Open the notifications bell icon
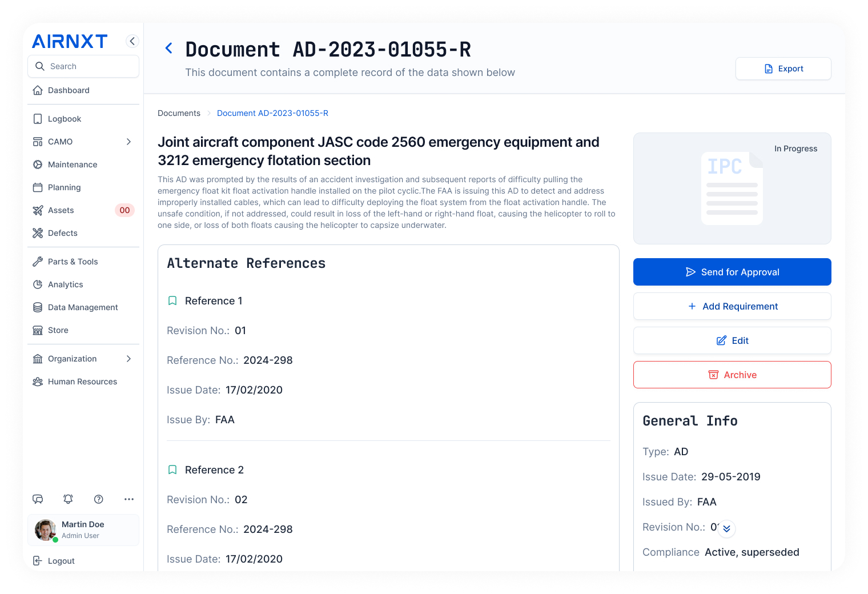Viewport: 868px width, 594px height. point(68,499)
